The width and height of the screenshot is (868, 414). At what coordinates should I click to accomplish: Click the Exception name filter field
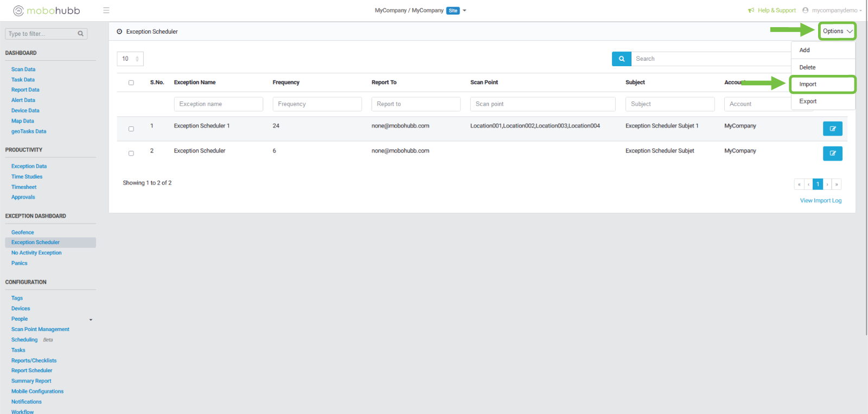click(x=218, y=104)
